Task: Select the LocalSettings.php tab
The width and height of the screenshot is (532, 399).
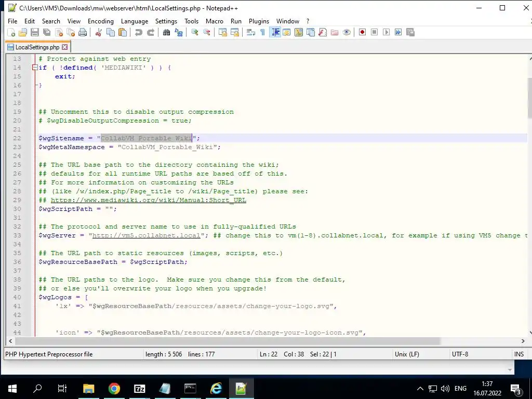Action: tap(37, 47)
